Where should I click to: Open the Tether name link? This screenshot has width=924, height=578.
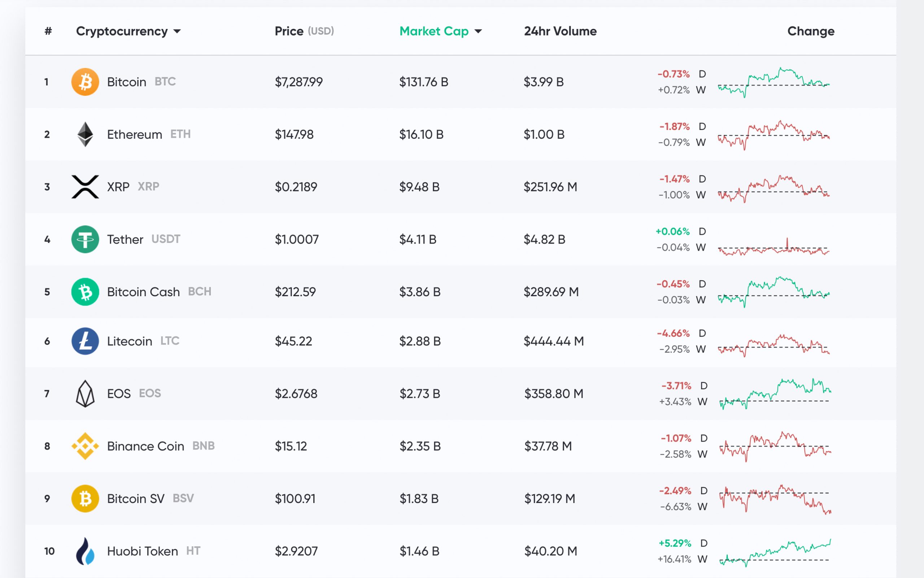125,239
